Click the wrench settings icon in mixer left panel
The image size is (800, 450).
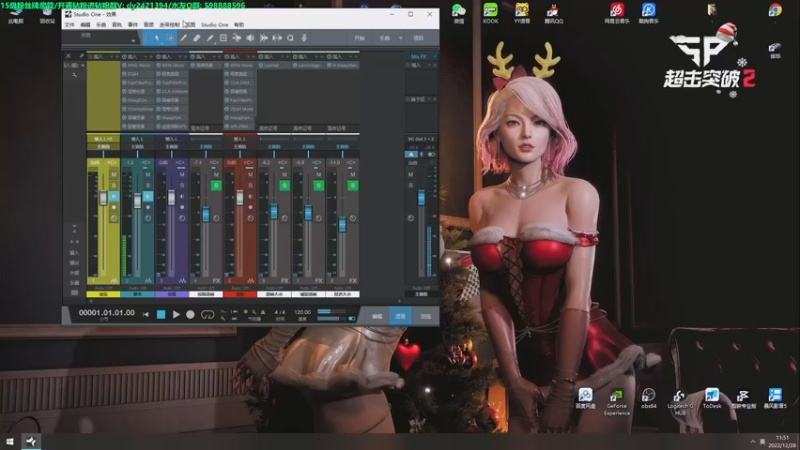pyautogui.click(x=74, y=75)
